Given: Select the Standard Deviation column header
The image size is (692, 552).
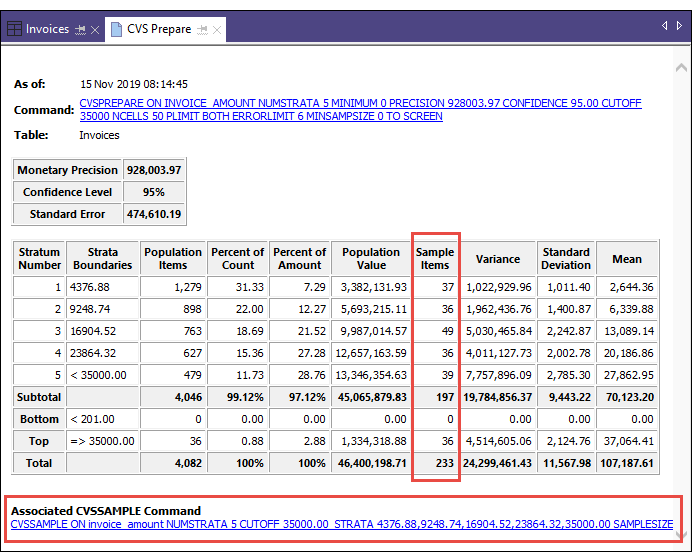Looking at the screenshot, I should [x=566, y=259].
